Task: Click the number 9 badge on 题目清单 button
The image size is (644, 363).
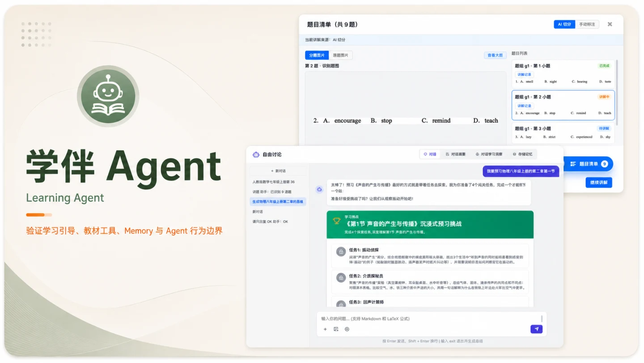Action: point(604,164)
